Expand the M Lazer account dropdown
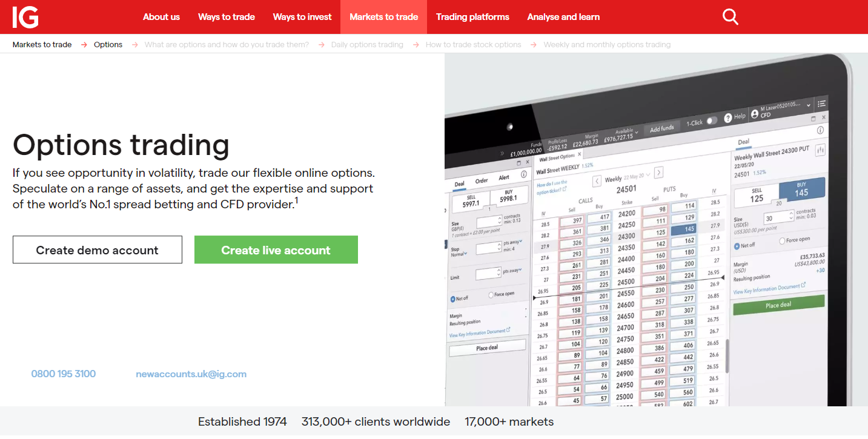Viewport: 868px width, 439px height. point(809,105)
